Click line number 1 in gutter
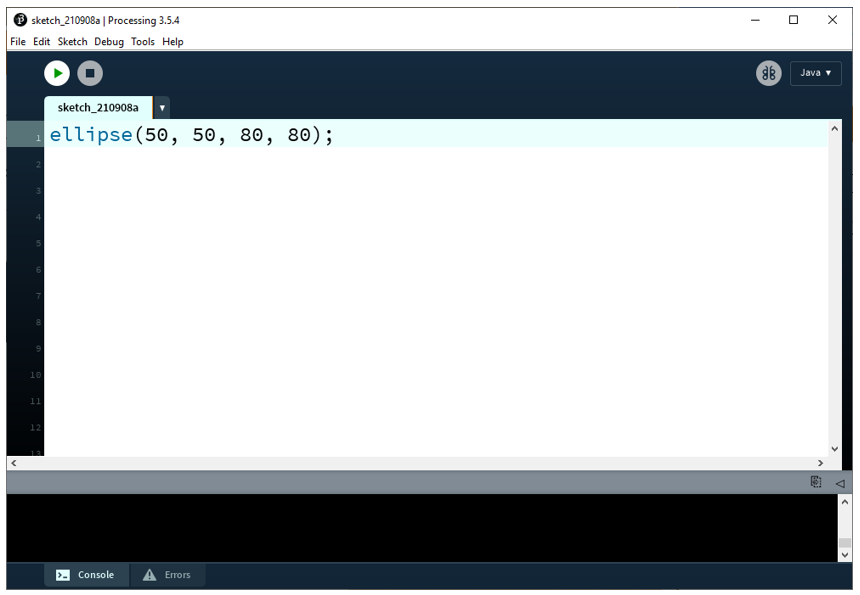860x595 pixels. [x=38, y=138]
